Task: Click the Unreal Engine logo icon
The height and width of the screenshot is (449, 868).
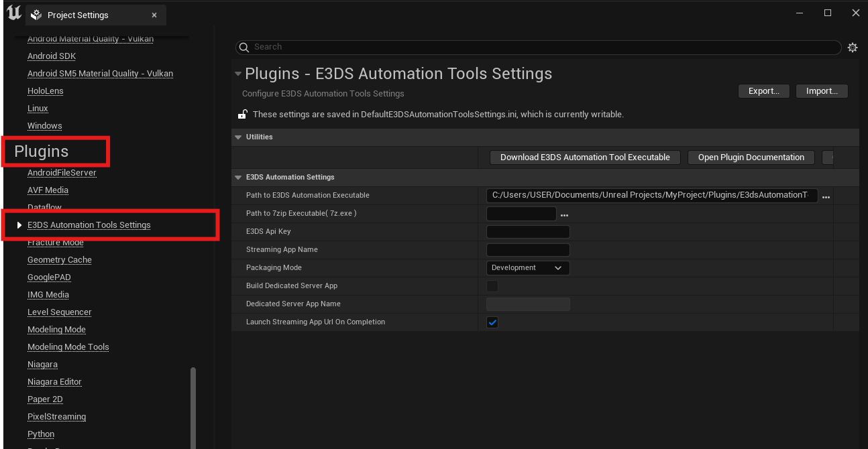Action: (13, 13)
